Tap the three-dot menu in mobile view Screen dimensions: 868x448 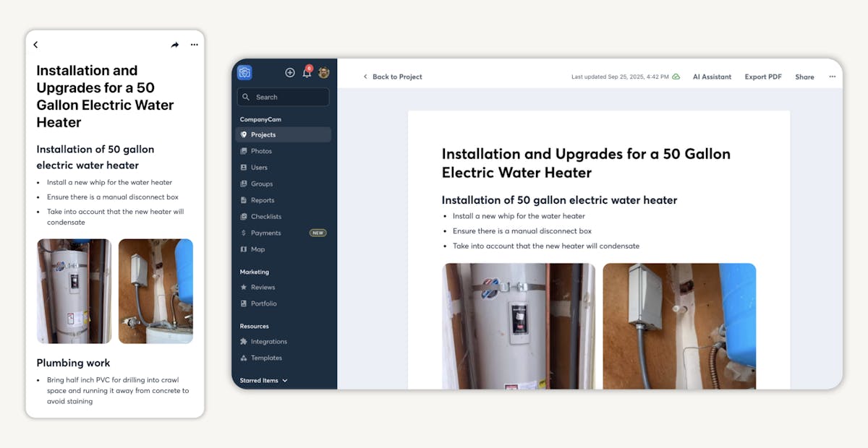pyautogui.click(x=194, y=45)
